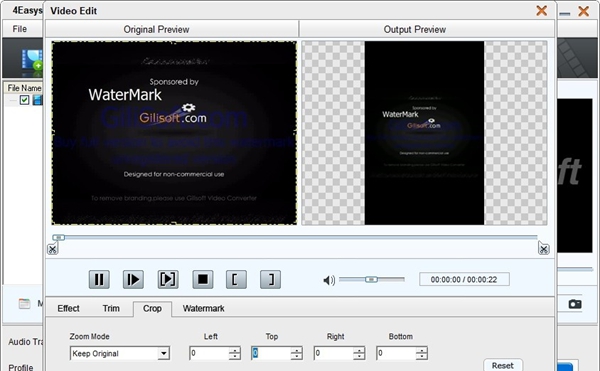Mute audio with the speaker icon

point(329,280)
